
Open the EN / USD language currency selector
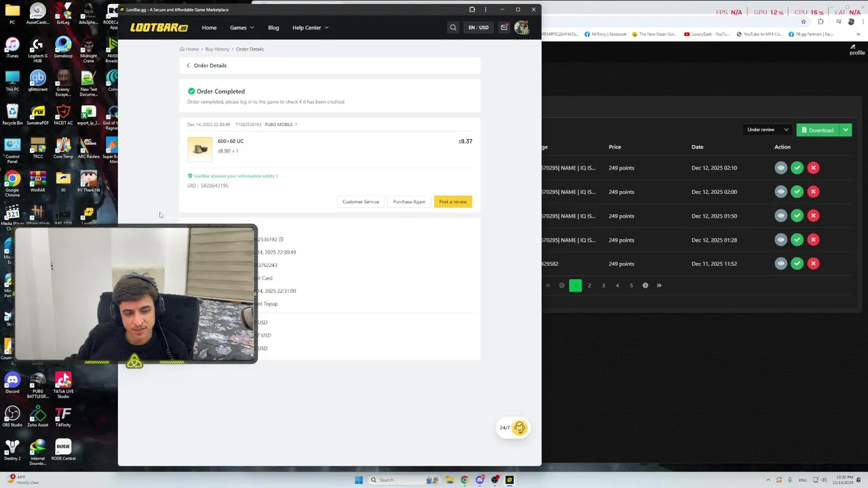478,28
